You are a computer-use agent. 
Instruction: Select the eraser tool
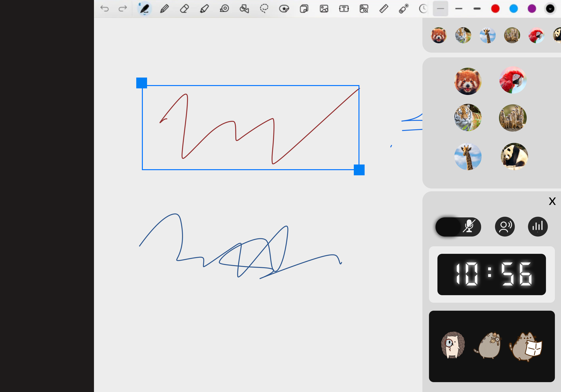click(x=184, y=9)
